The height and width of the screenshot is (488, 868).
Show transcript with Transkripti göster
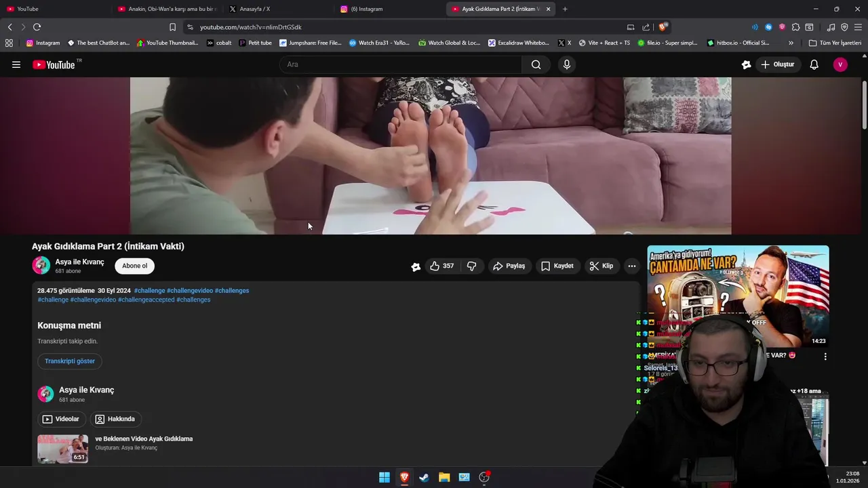tap(70, 361)
